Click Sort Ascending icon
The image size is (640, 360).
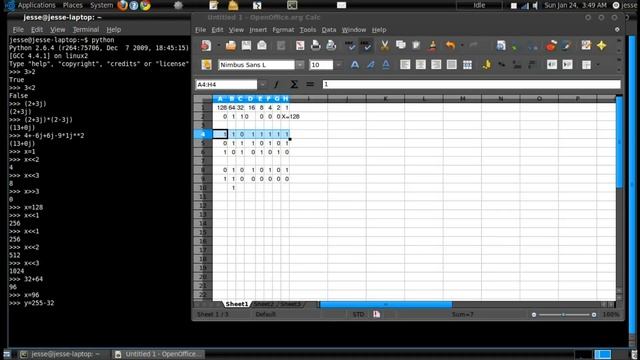tap(516, 45)
